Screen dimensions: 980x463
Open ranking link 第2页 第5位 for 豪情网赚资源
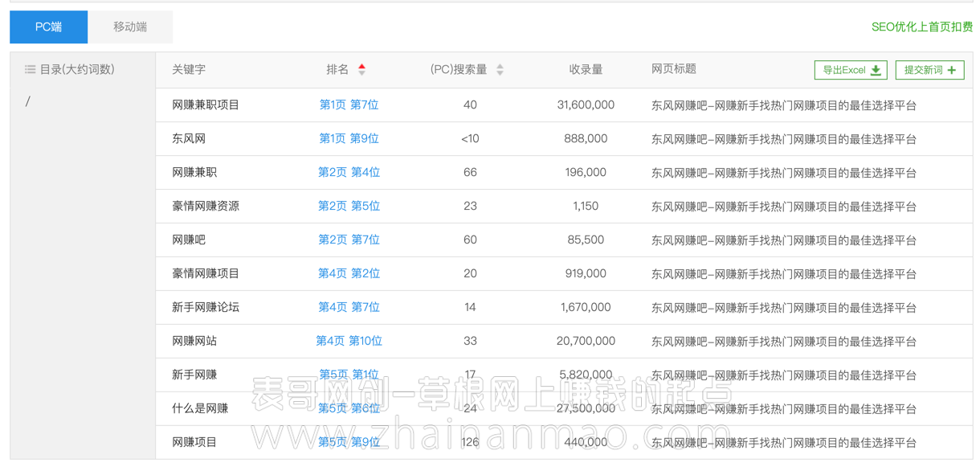349,206
